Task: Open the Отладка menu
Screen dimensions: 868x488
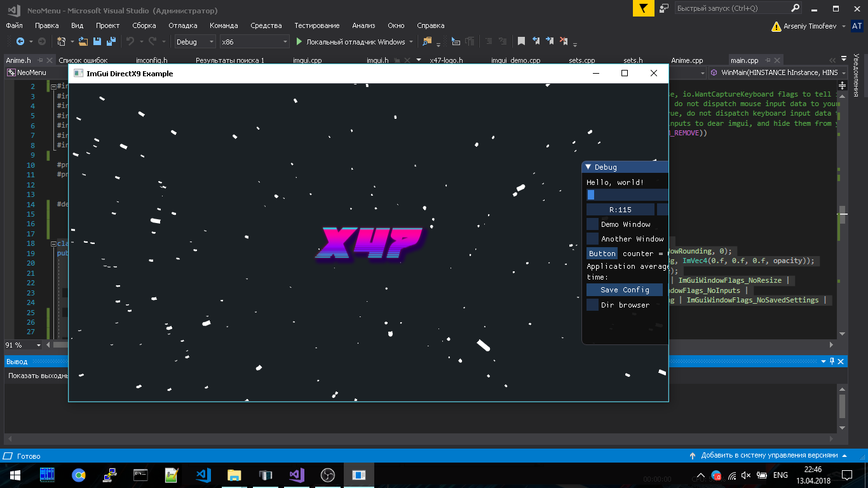Action: [182, 25]
